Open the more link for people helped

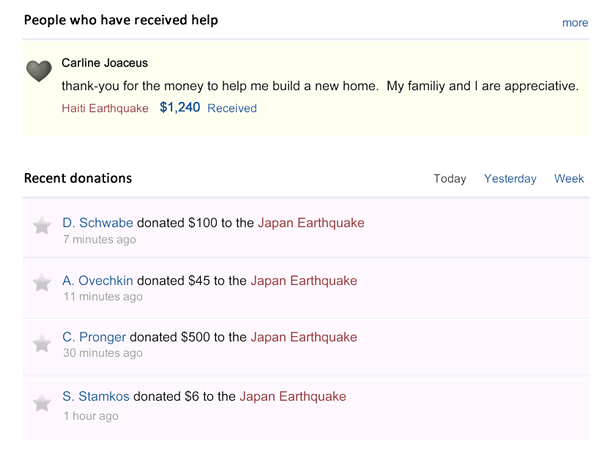click(575, 23)
